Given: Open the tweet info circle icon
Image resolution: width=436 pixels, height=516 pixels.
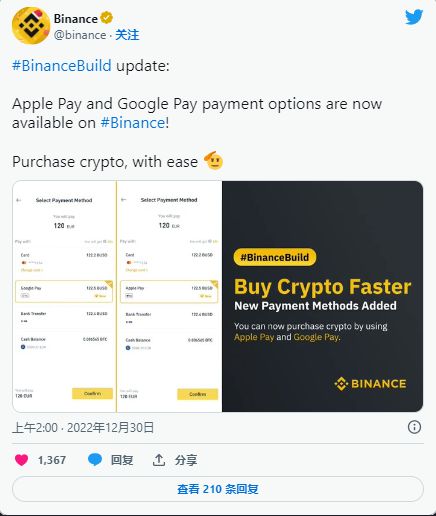Looking at the screenshot, I should [x=414, y=427].
